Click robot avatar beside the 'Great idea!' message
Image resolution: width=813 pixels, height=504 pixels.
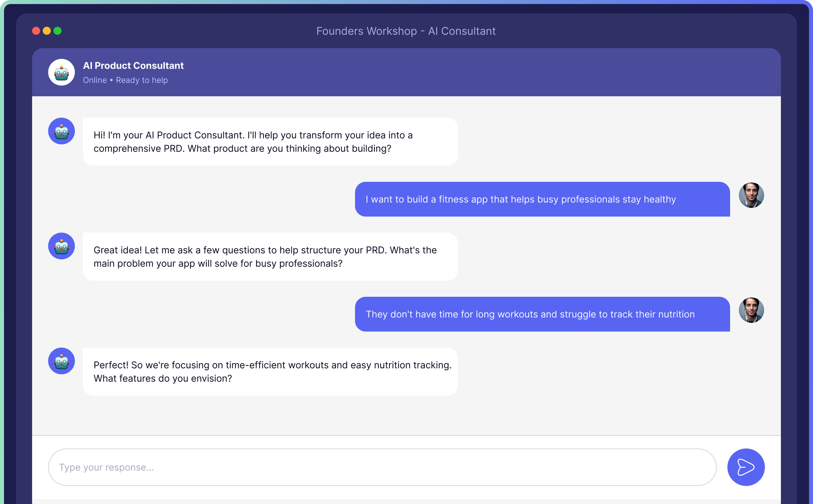point(62,246)
